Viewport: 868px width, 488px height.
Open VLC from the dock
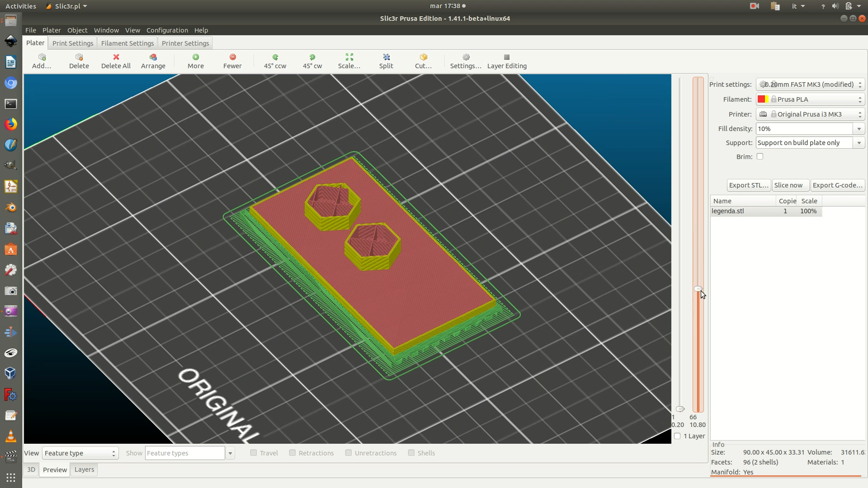(11, 436)
